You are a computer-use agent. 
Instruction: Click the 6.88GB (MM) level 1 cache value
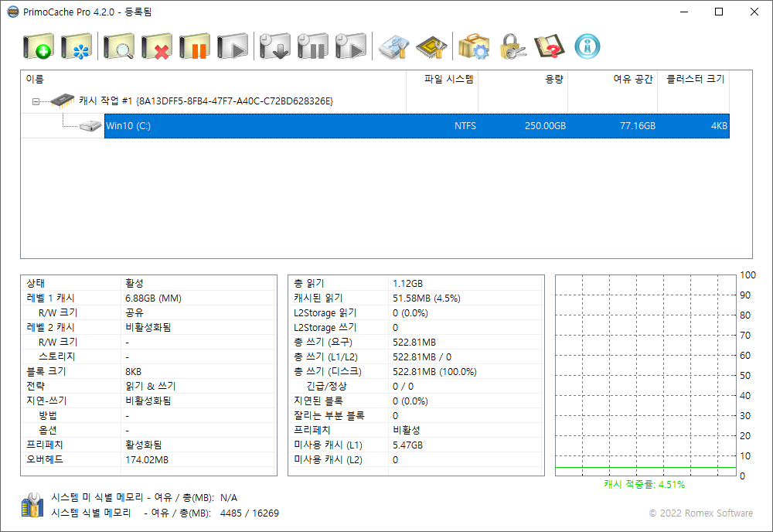pyautogui.click(x=153, y=298)
